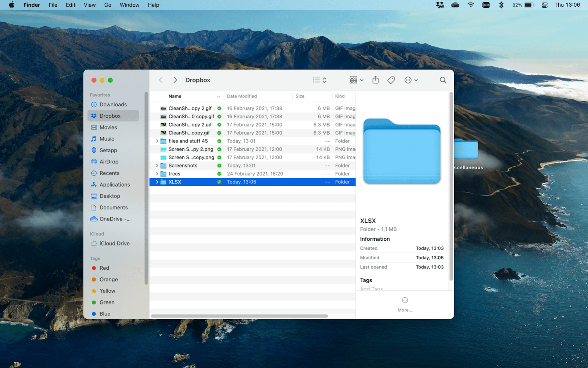Expand the trees folder disclosure triangle
The width and height of the screenshot is (588, 368).
[x=157, y=174]
